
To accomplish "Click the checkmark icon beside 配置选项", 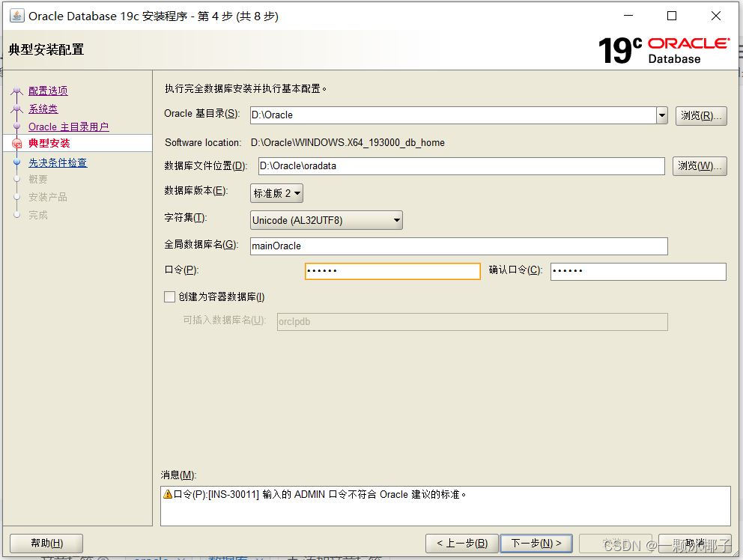I will point(17,91).
